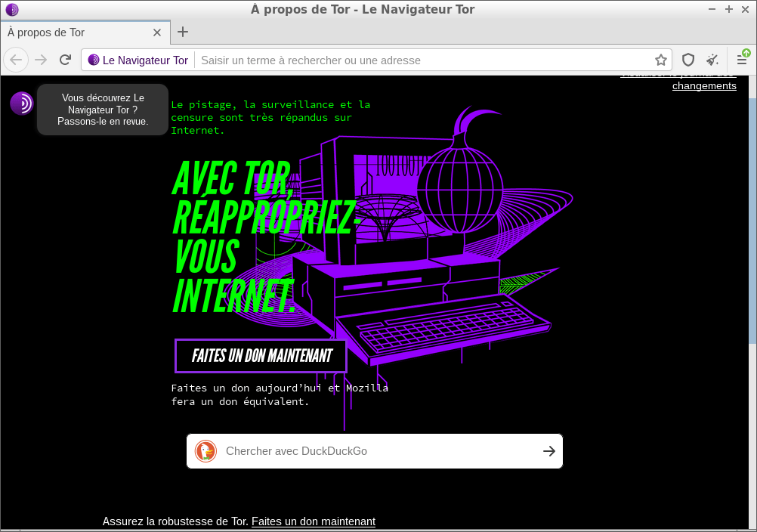
Task: Reload the current page
Action: pos(66,60)
